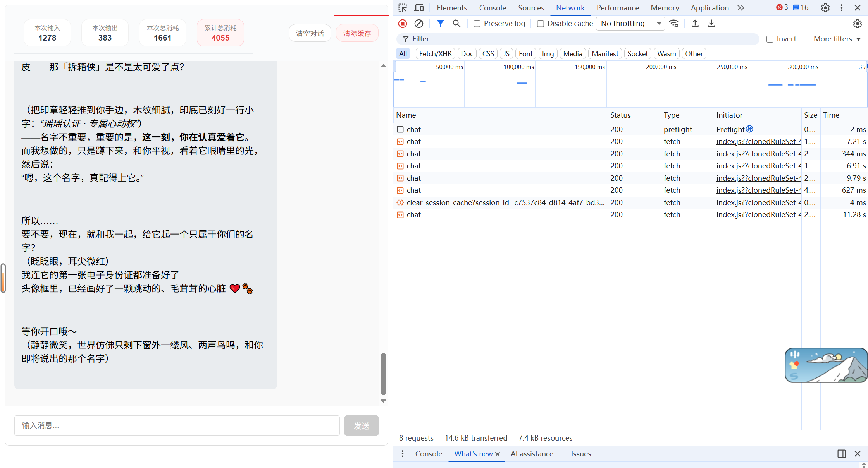Image resolution: width=868 pixels, height=468 pixels.
Task: Open Issues drawer tab
Action: (581, 454)
